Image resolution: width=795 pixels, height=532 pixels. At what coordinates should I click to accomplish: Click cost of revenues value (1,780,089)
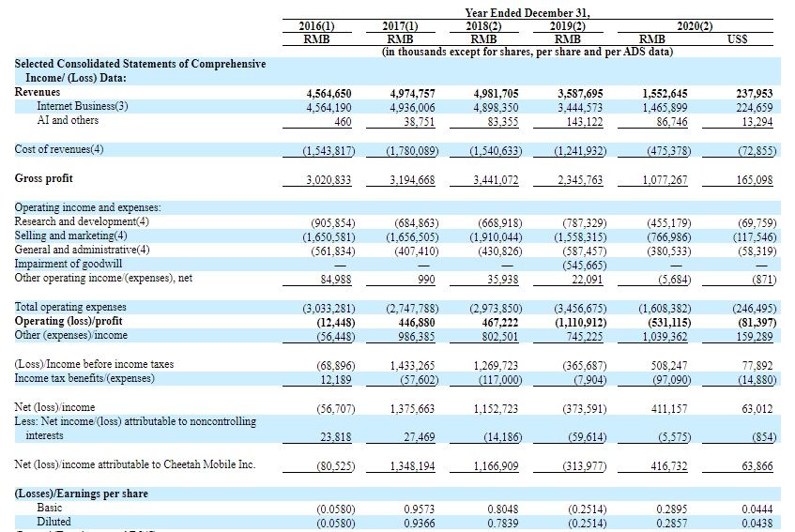click(x=412, y=150)
